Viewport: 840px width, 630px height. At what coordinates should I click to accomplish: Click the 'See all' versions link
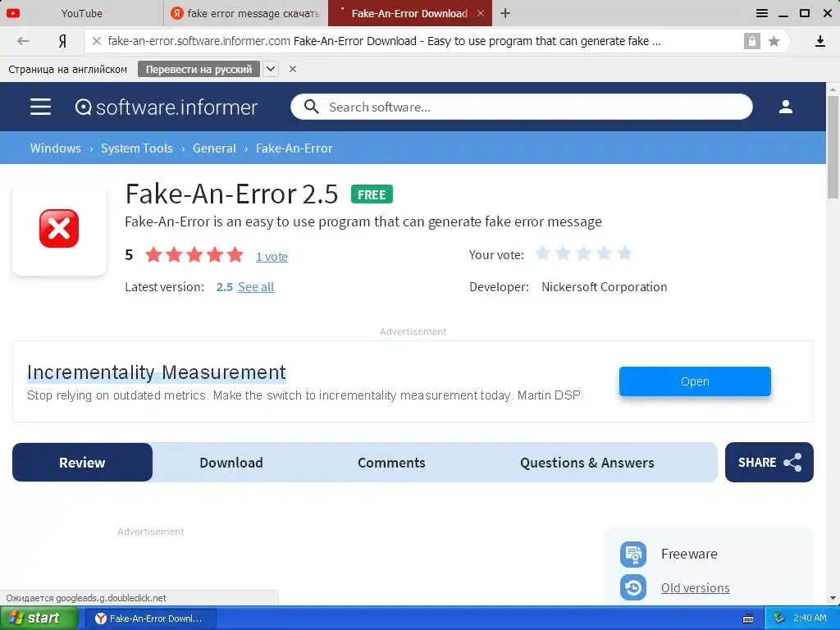[x=256, y=287]
